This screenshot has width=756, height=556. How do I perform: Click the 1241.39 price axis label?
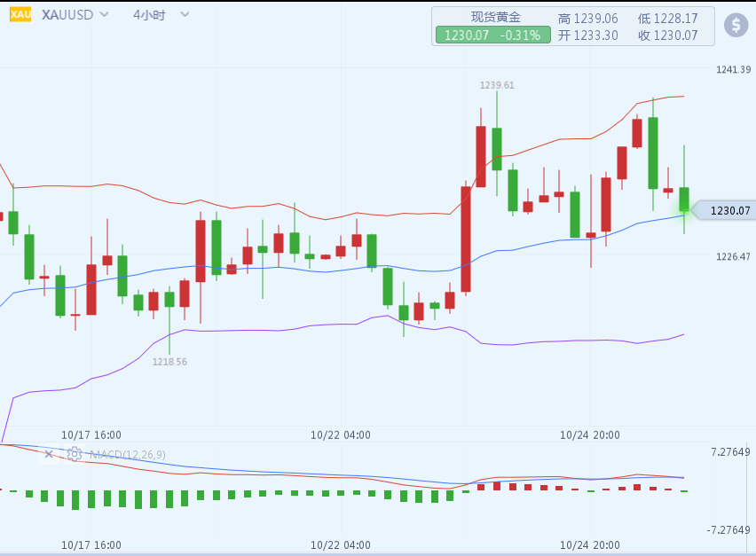(x=733, y=70)
